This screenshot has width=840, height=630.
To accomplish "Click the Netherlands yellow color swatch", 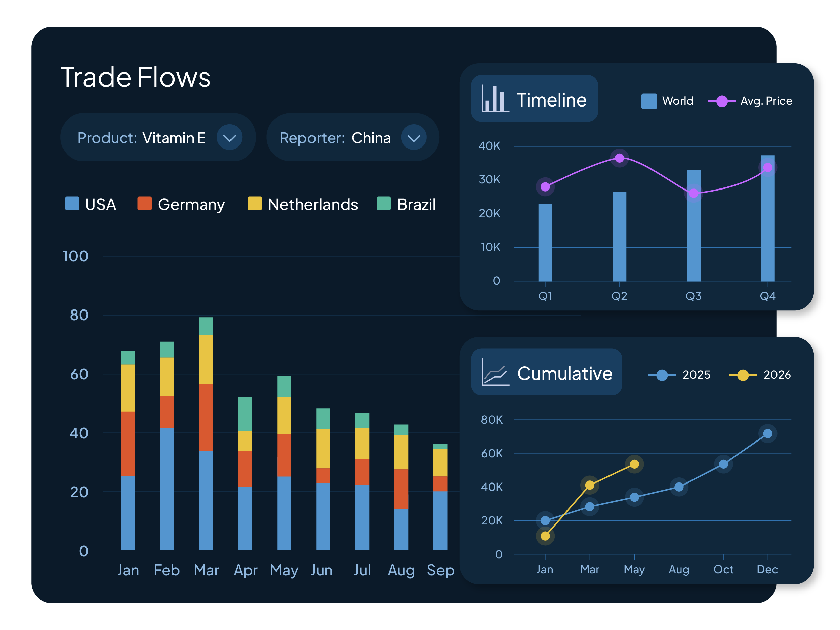I will point(254,204).
